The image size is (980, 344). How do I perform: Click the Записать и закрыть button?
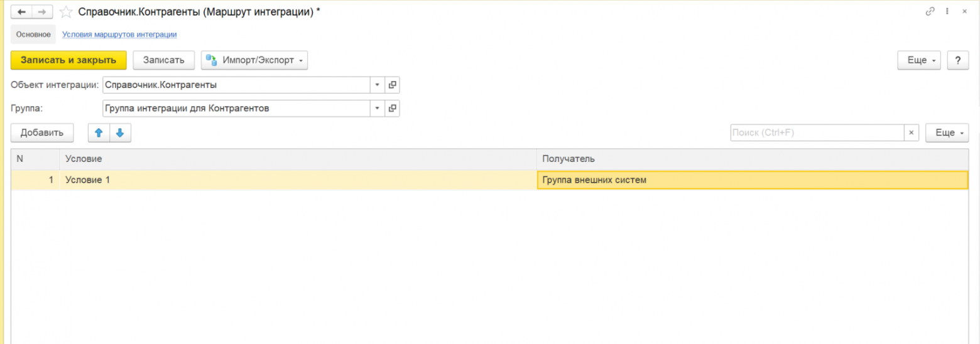pos(68,60)
